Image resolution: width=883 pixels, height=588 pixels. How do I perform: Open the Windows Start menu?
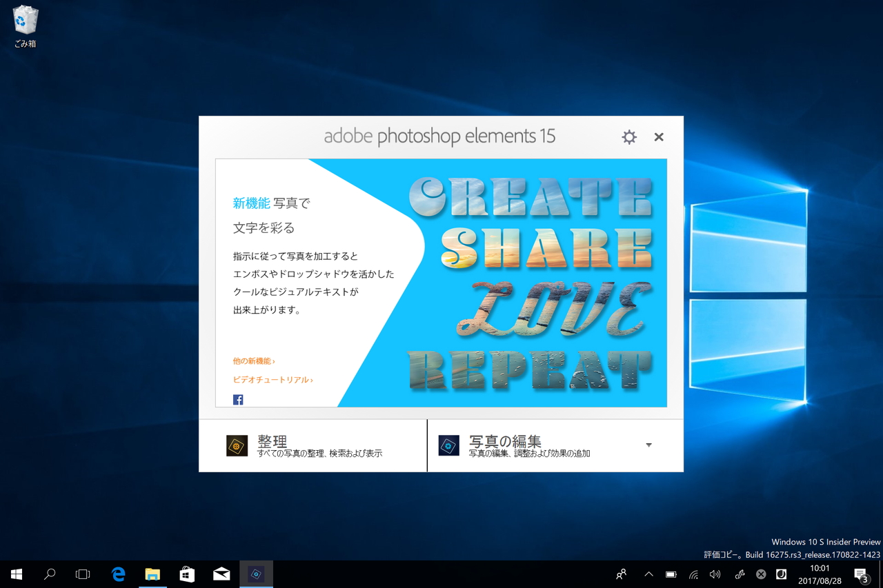[x=17, y=574]
